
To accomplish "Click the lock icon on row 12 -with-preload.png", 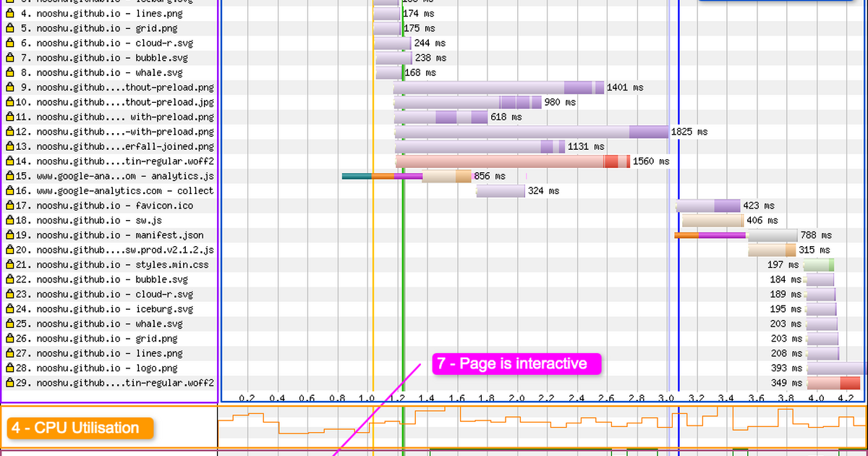I will coord(10,132).
